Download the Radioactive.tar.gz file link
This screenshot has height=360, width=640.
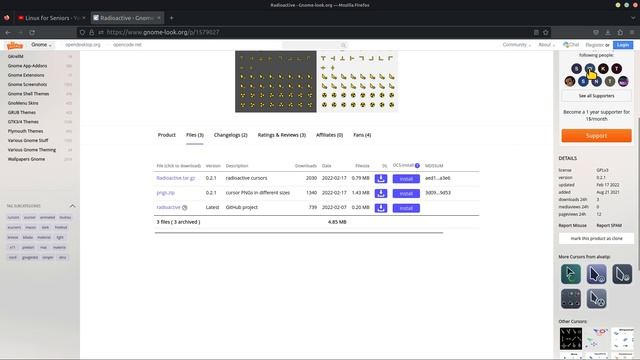(x=176, y=178)
